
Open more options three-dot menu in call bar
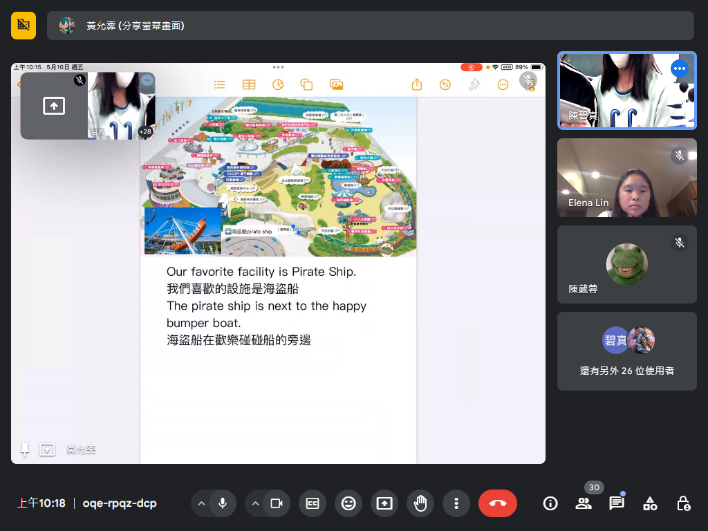point(456,503)
